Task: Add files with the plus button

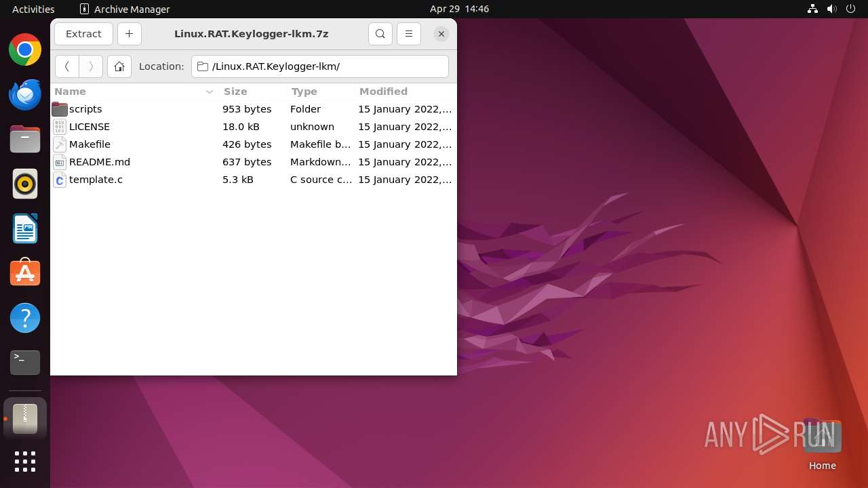Action: pyautogui.click(x=129, y=34)
